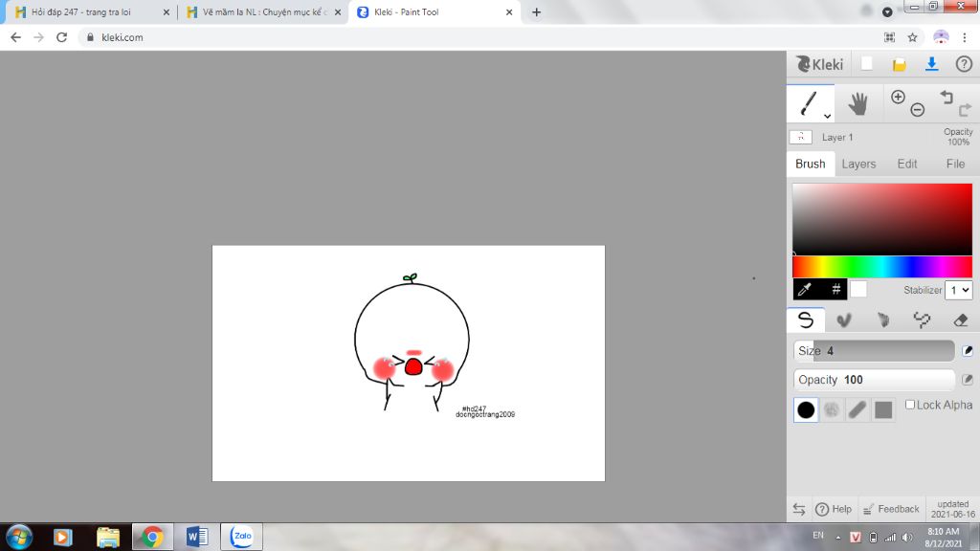Screen dimensions: 980x551
Task: Toggle pressure sensitivity for opacity
Action: 968,379
